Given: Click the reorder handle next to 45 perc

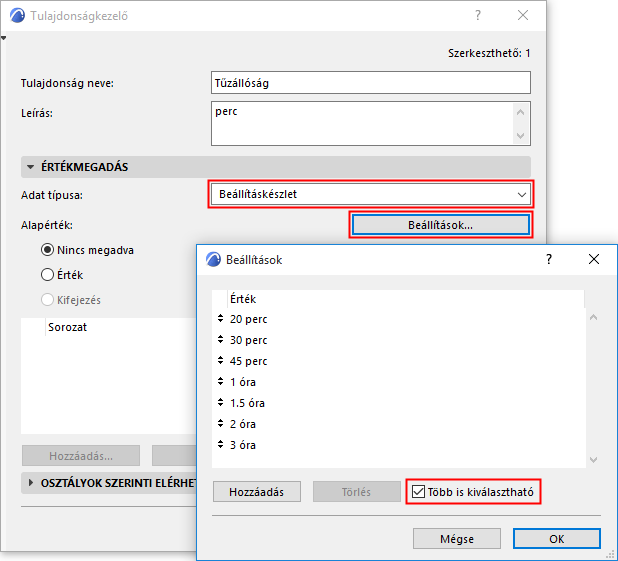Looking at the screenshot, I should [220, 360].
